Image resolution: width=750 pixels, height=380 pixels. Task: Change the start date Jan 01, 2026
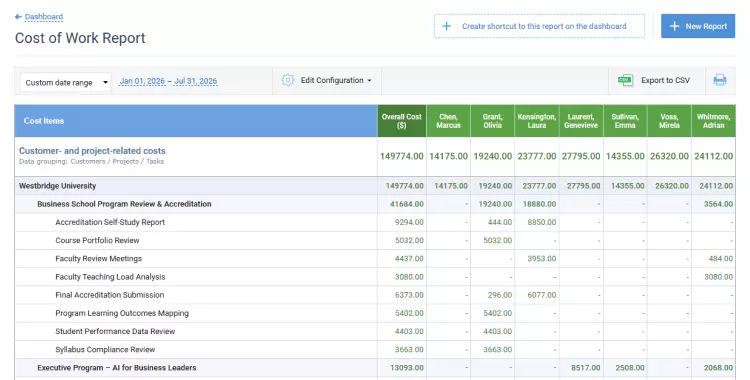click(x=142, y=81)
